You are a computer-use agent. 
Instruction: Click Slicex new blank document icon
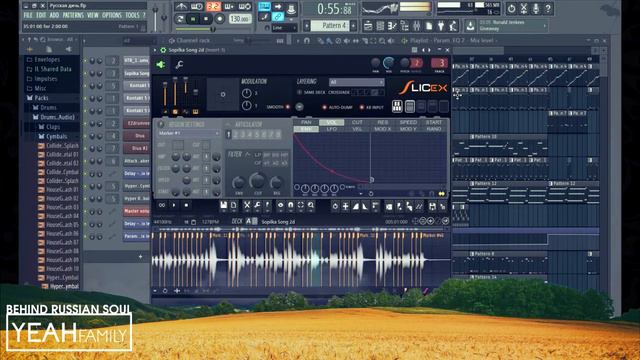click(x=234, y=206)
